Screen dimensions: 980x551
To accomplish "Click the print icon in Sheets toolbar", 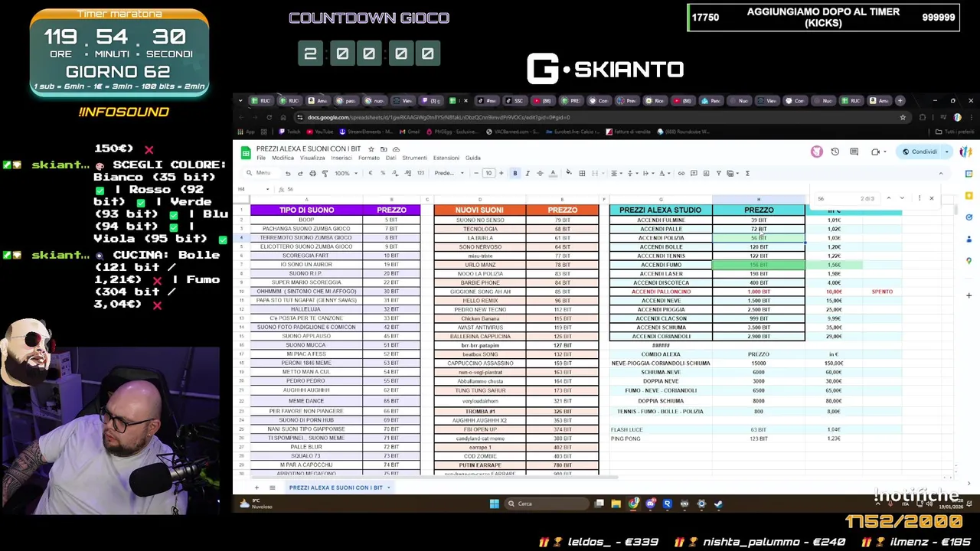I will (312, 173).
